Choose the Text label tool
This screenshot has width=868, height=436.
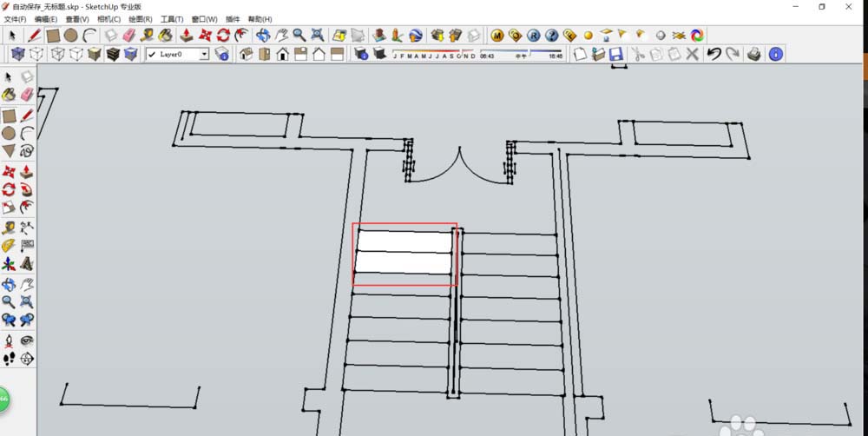coord(27,245)
